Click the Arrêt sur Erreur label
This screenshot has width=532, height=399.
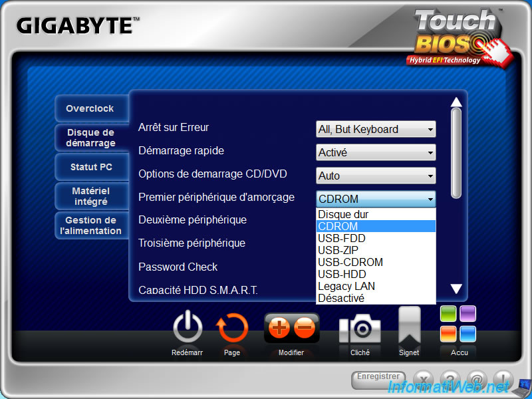(174, 128)
